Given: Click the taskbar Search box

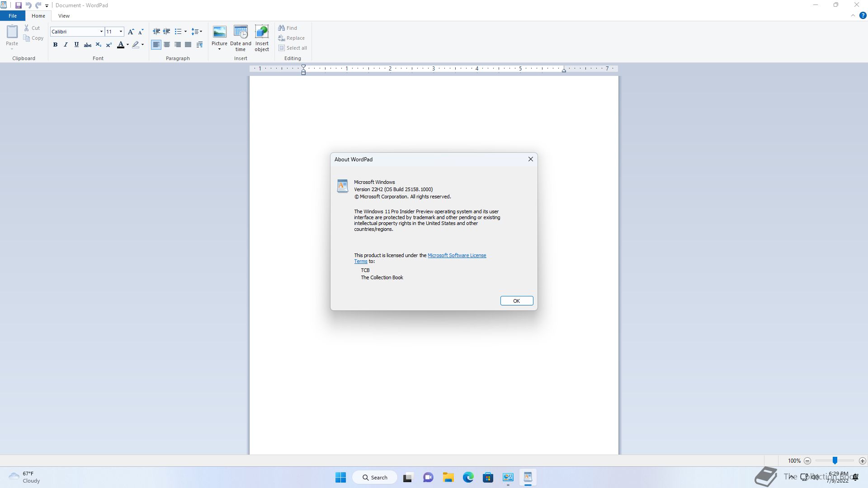Looking at the screenshot, I should pos(375,478).
